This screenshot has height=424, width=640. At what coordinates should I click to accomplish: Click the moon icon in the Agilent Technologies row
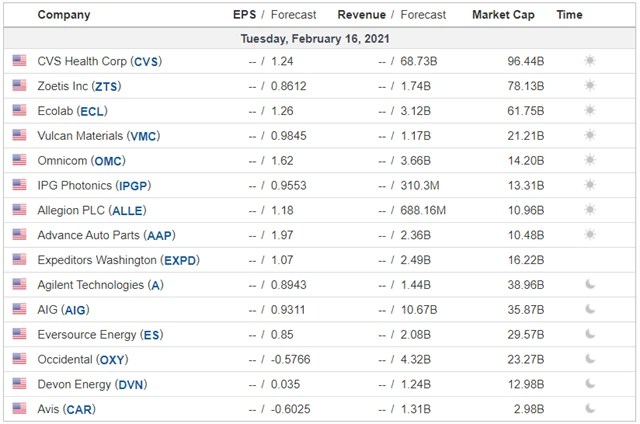(590, 284)
